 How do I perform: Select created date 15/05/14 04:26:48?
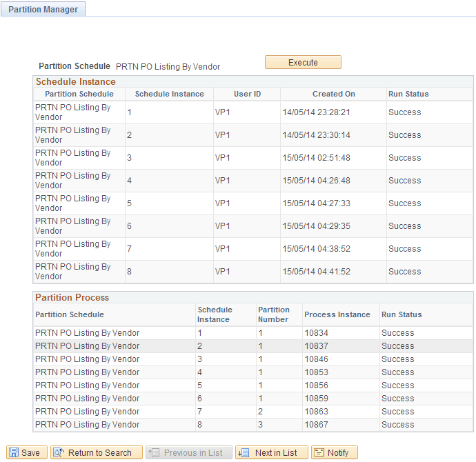coord(317,181)
